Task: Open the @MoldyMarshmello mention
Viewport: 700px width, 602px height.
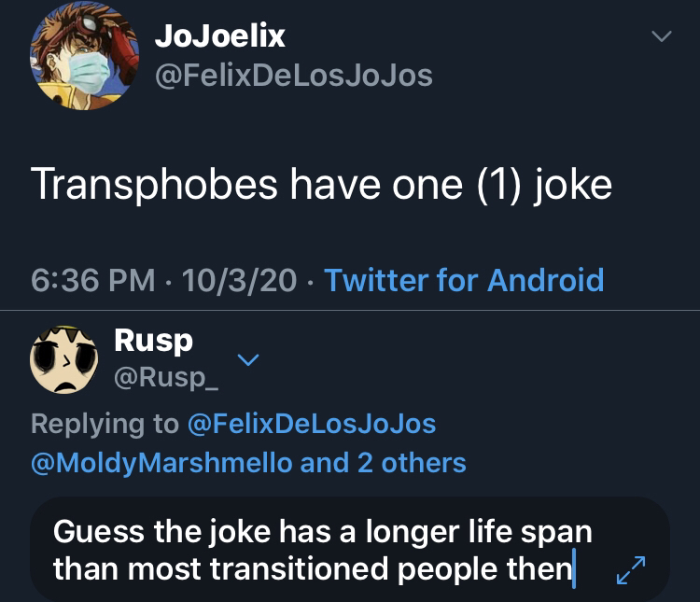Action: [x=161, y=463]
